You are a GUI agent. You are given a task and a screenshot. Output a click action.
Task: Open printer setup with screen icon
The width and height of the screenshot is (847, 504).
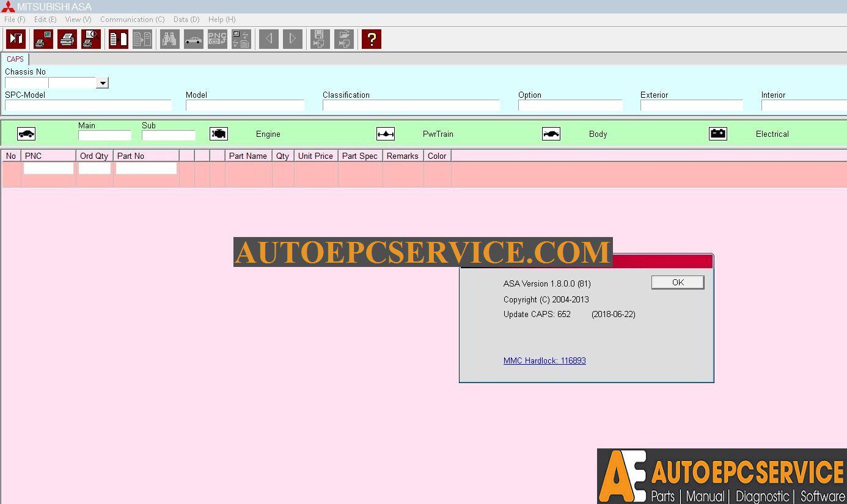pos(43,39)
